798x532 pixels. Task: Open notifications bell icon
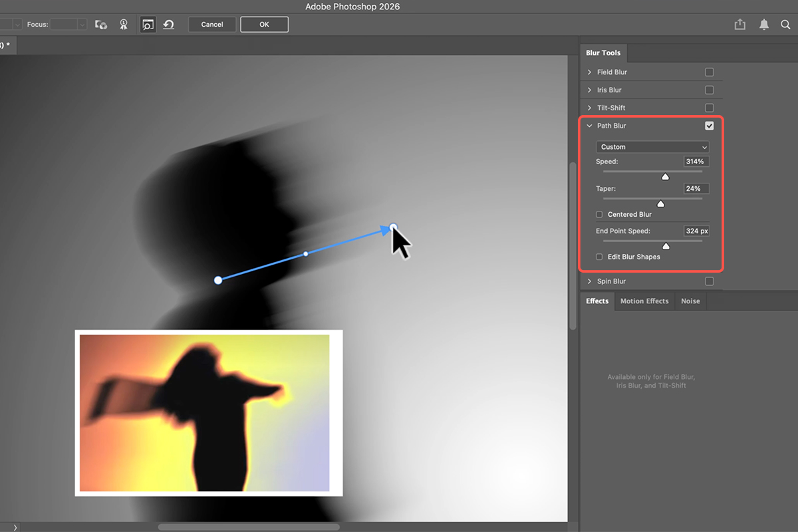[764, 25]
